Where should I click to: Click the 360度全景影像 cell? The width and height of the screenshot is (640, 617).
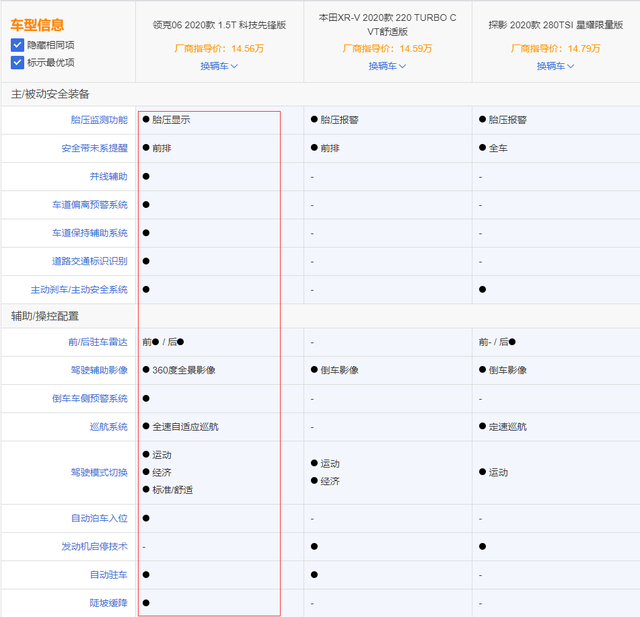pos(179,370)
